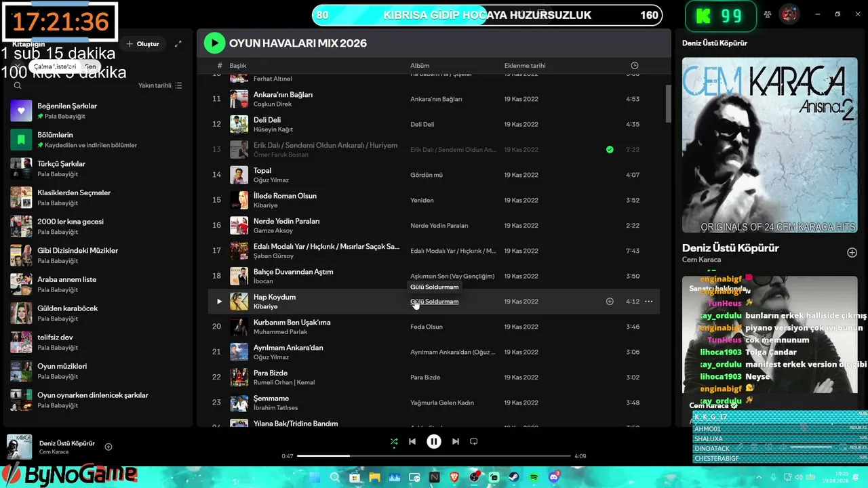Select Kurbanım Ben Uşak'ıma track title

pos(292,323)
